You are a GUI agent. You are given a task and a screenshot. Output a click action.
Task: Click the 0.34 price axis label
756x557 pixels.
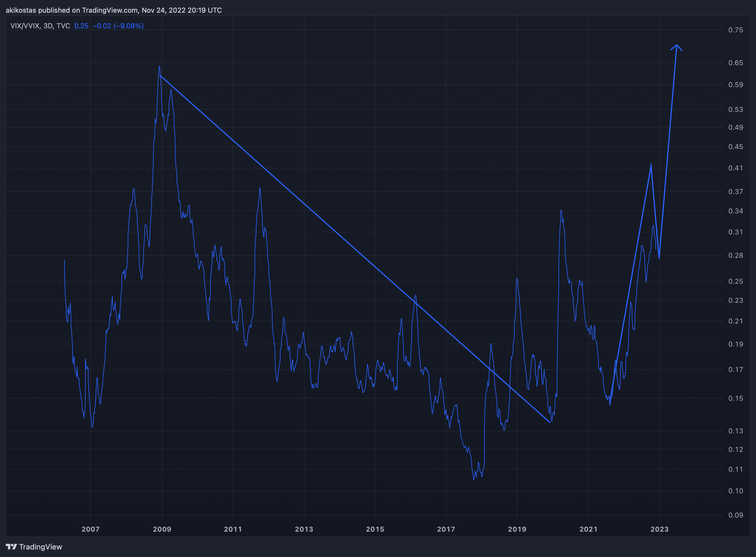tap(736, 211)
